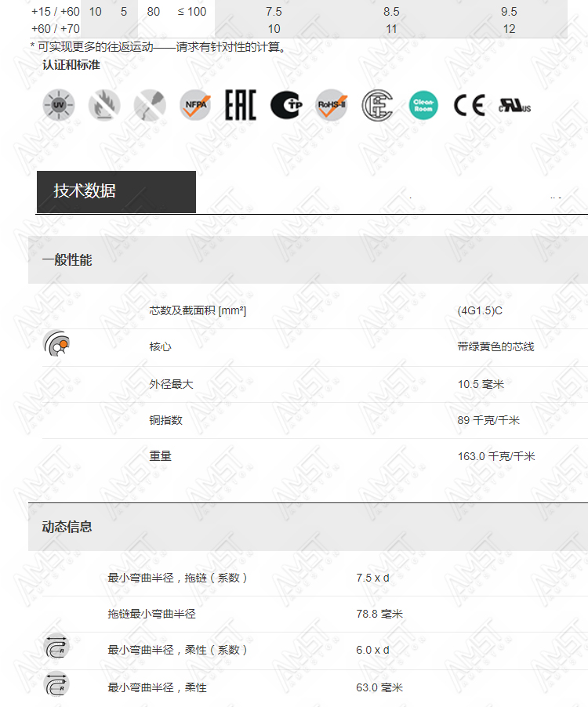Click the 一般性能 section header
This screenshot has width=588, height=707.
click(308, 259)
